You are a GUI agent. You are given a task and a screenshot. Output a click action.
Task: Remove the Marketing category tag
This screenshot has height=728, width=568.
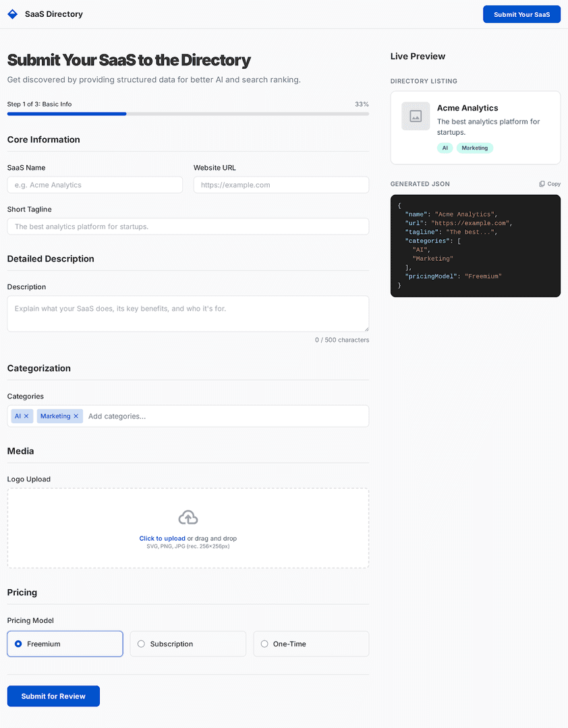pyautogui.click(x=76, y=417)
